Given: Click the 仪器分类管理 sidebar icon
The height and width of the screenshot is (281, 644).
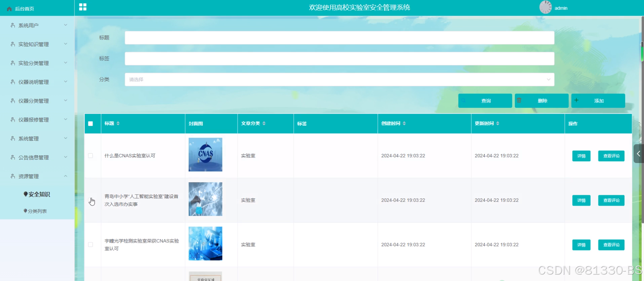Looking at the screenshot, I should click(13, 101).
